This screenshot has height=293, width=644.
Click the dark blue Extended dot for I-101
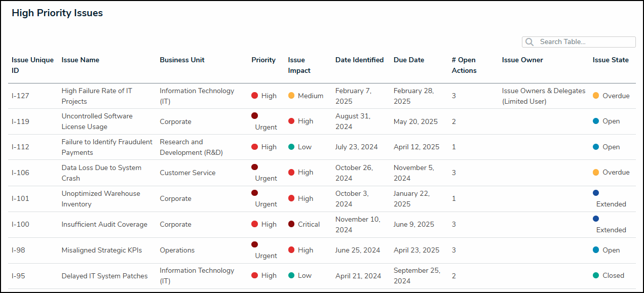(x=596, y=193)
